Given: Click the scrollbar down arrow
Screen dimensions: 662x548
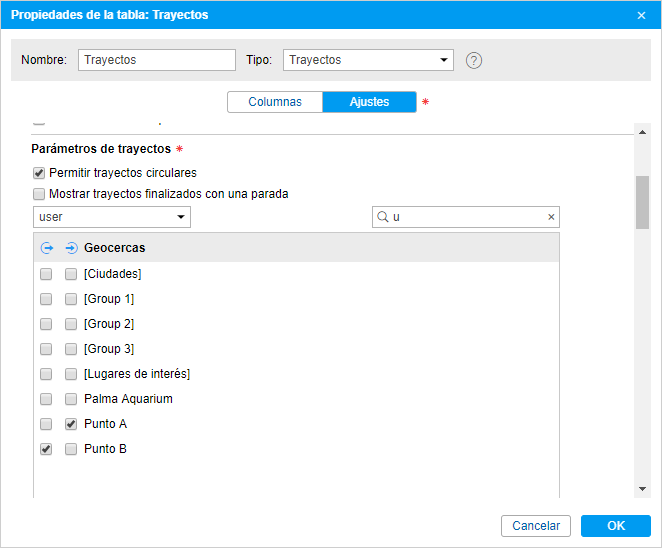Looking at the screenshot, I should point(642,489).
